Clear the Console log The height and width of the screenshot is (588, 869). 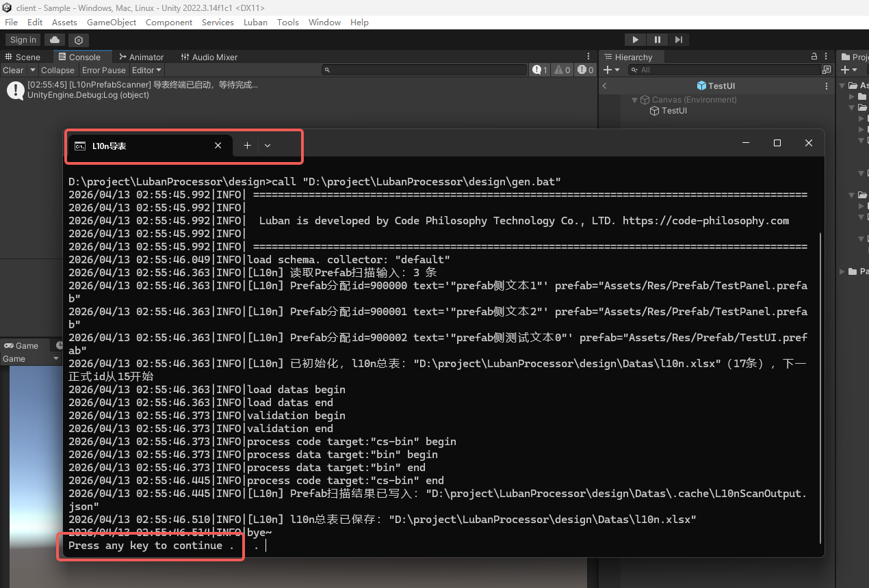[x=13, y=70]
